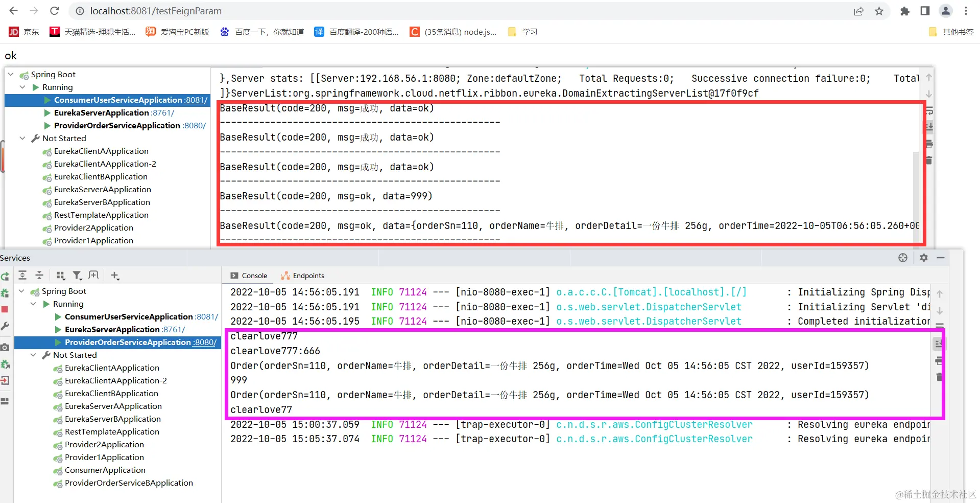Screen dimensions: 980x503
Task: Click Collapse All in Services toolbar
Action: (39, 276)
